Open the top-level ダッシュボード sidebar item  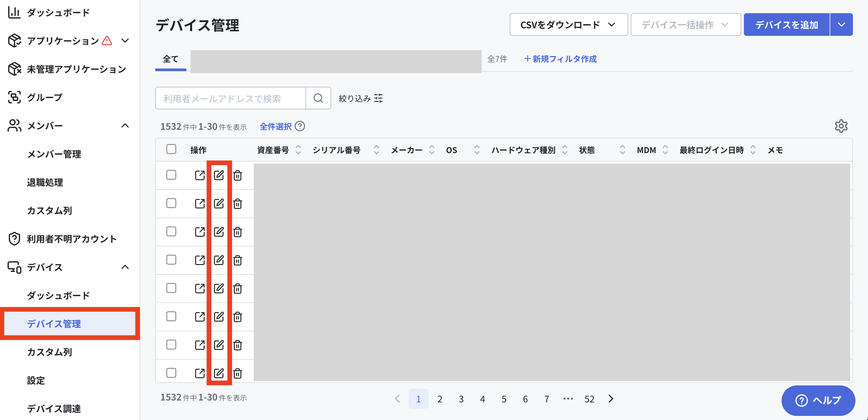(x=58, y=13)
